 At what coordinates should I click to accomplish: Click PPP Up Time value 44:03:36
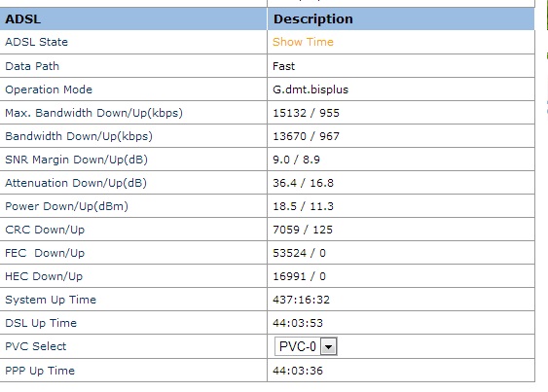(x=298, y=371)
